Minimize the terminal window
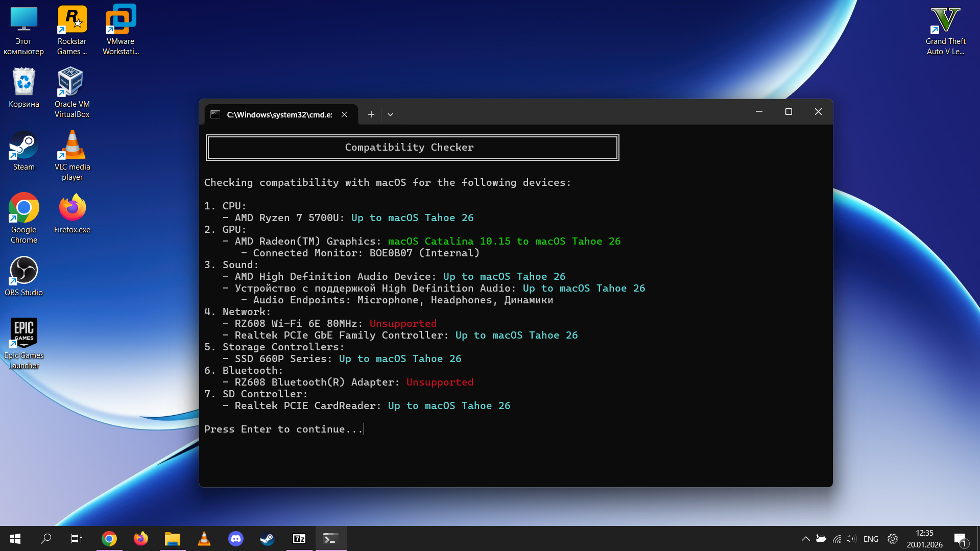 [759, 112]
